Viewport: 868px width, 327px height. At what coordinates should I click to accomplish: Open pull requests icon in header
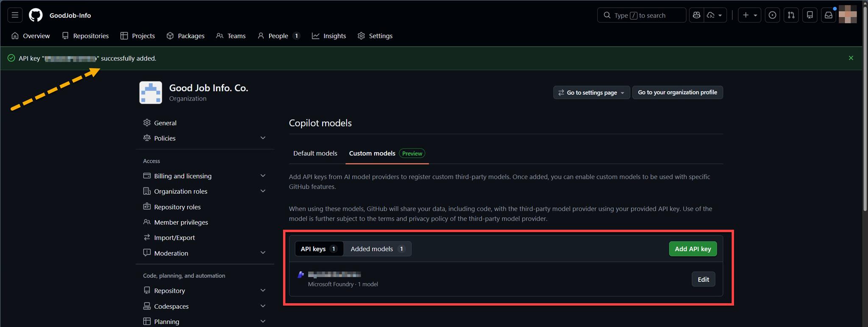(791, 15)
